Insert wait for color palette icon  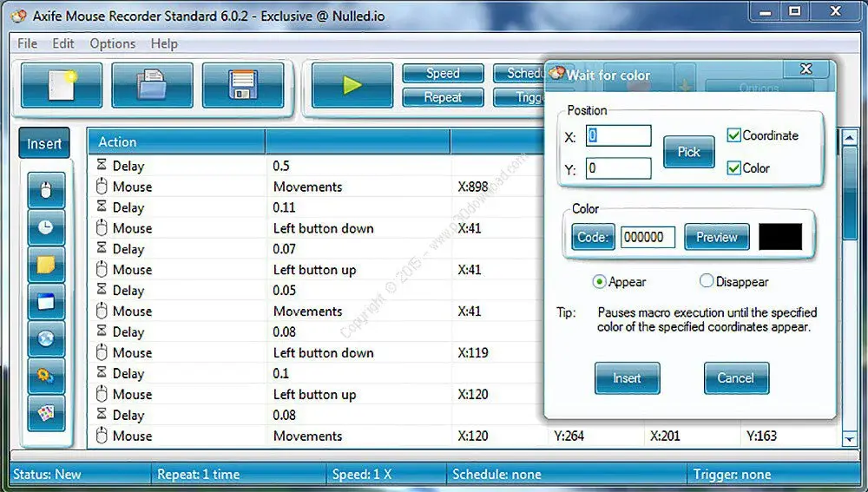46,413
